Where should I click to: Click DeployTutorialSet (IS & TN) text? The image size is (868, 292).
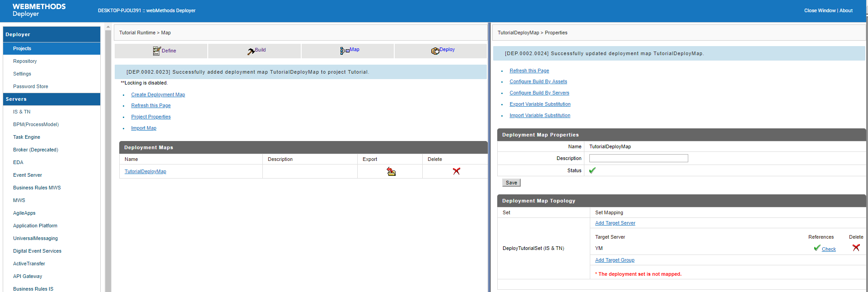533,248
